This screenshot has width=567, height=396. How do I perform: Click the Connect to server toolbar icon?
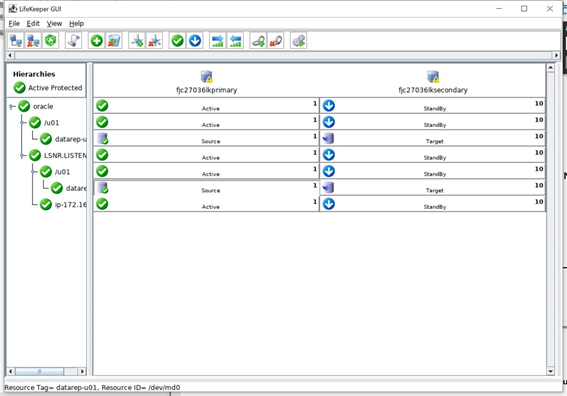(16, 41)
